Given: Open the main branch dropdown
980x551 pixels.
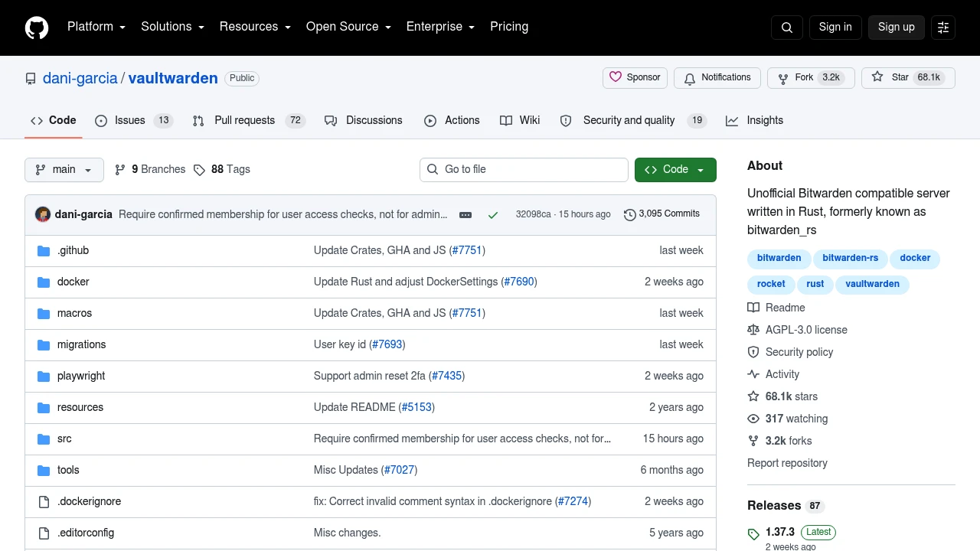Looking at the screenshot, I should (x=64, y=170).
